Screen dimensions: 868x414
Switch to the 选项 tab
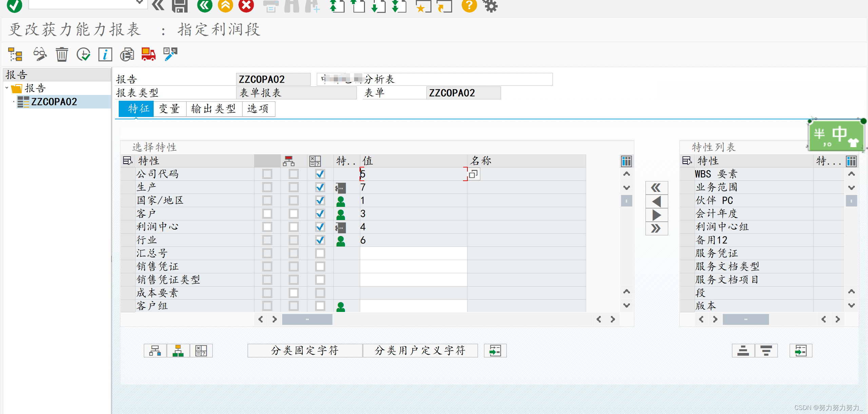(x=258, y=109)
